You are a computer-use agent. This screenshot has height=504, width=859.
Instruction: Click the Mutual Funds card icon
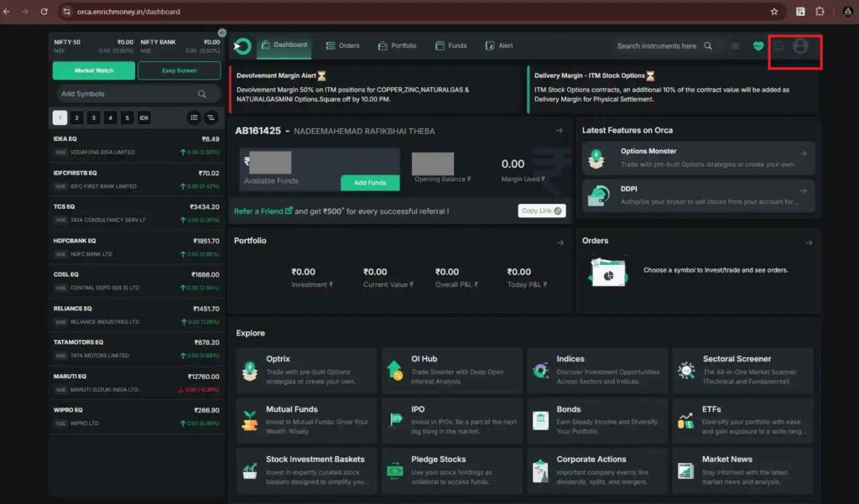(x=250, y=421)
